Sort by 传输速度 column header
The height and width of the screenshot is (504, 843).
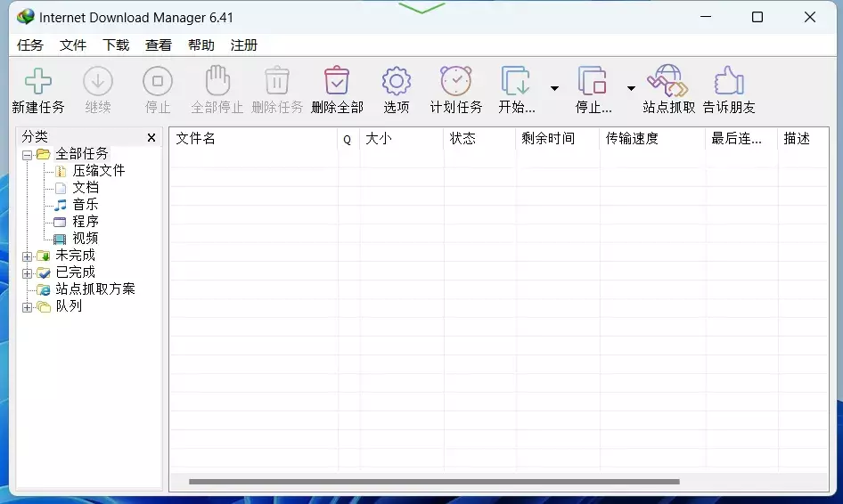[652, 139]
